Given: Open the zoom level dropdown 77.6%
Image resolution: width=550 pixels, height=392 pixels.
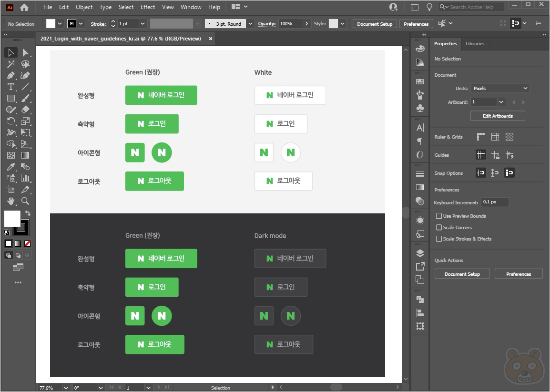Looking at the screenshot, I should pos(66,388).
